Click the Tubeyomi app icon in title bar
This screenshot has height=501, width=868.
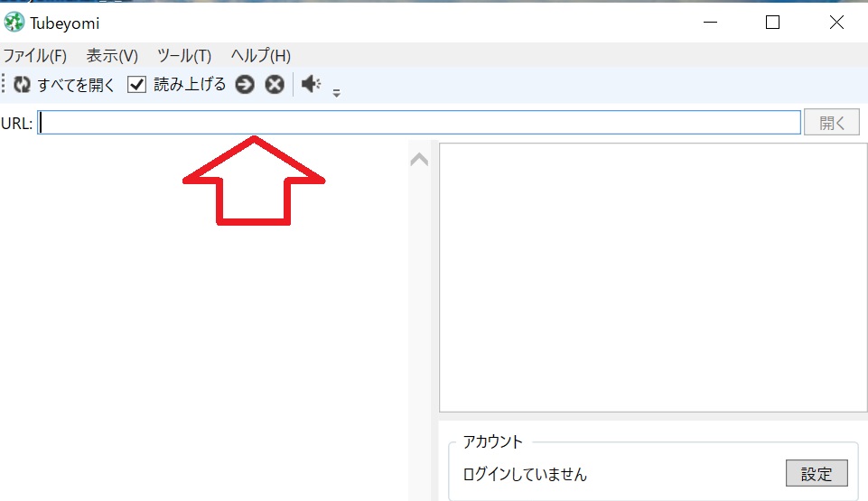(14, 23)
